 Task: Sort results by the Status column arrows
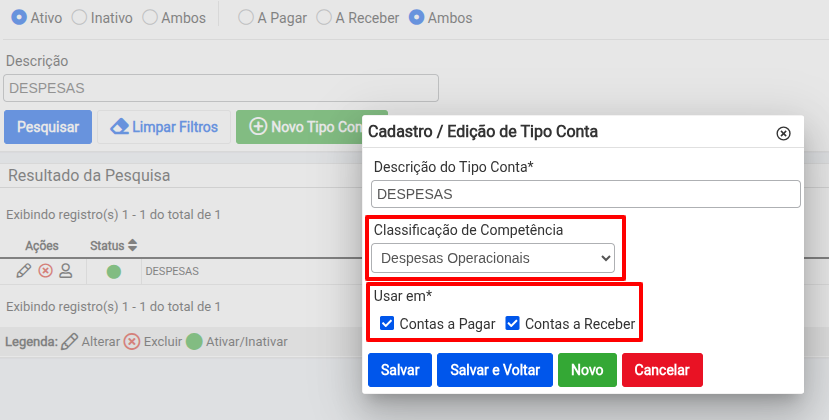[132, 245]
